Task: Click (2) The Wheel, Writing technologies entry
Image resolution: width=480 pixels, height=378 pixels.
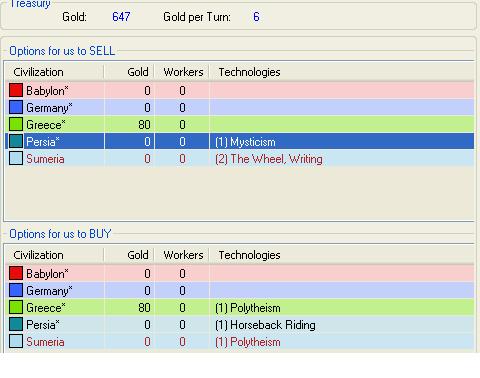Action: [x=269, y=159]
